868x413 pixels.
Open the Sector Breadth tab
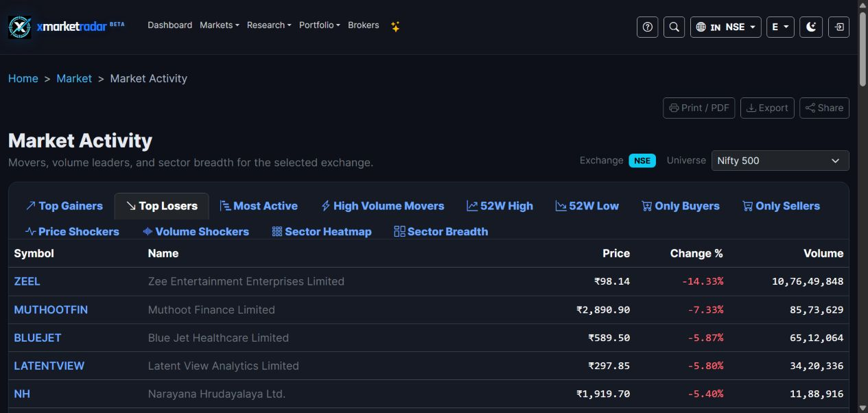[x=441, y=232]
